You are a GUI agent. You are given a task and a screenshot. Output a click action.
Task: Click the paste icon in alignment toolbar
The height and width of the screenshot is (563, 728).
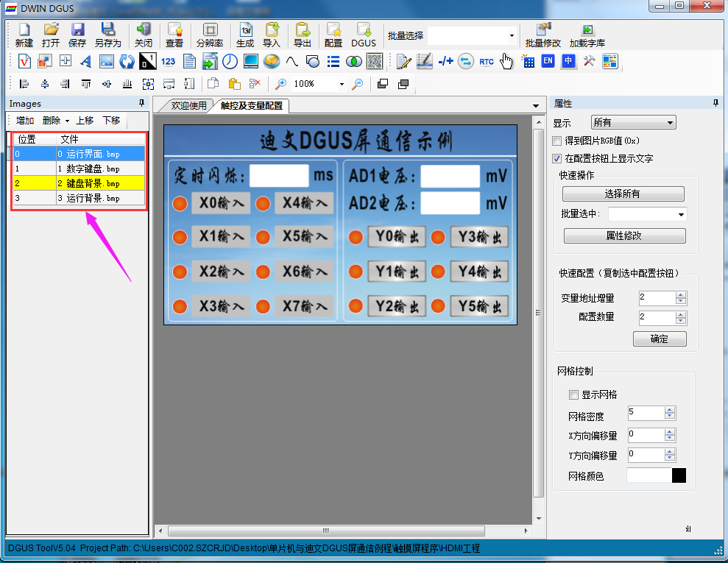(235, 84)
